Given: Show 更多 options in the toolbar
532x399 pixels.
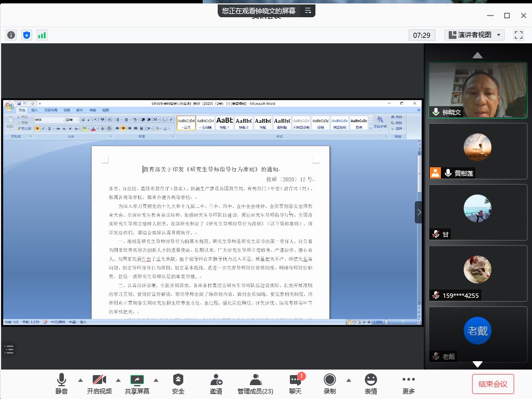Looking at the screenshot, I should 409,383.
